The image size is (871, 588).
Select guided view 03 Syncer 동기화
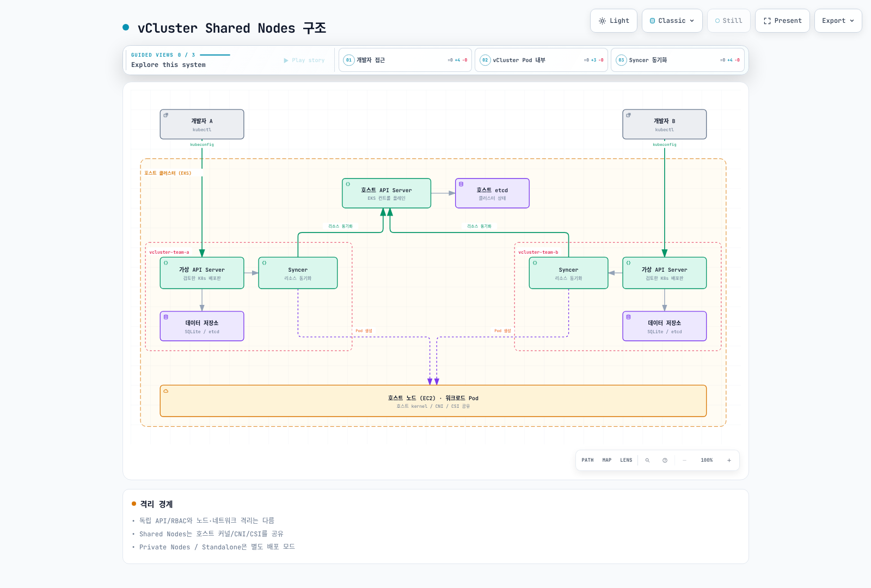click(x=677, y=60)
